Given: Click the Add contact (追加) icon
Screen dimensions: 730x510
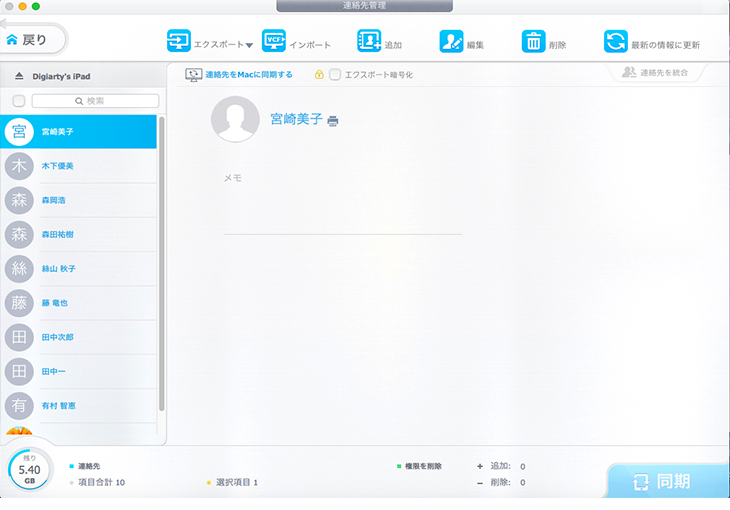Looking at the screenshot, I should point(369,42).
